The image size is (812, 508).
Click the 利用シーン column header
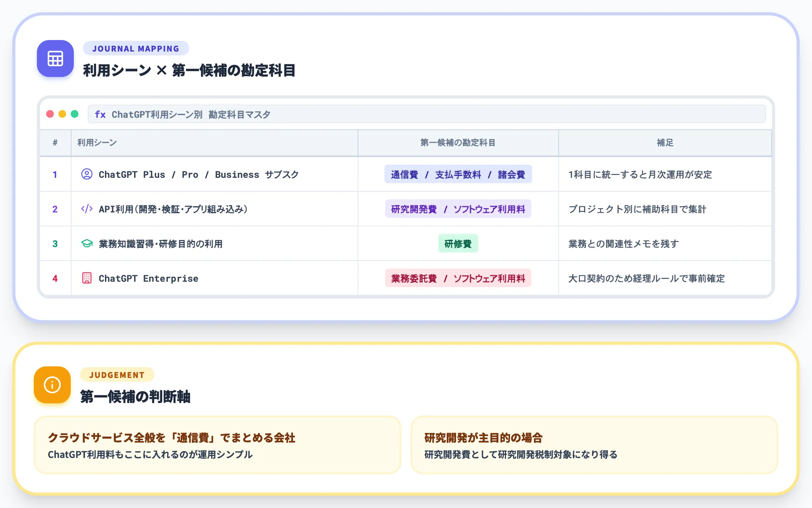click(x=215, y=143)
